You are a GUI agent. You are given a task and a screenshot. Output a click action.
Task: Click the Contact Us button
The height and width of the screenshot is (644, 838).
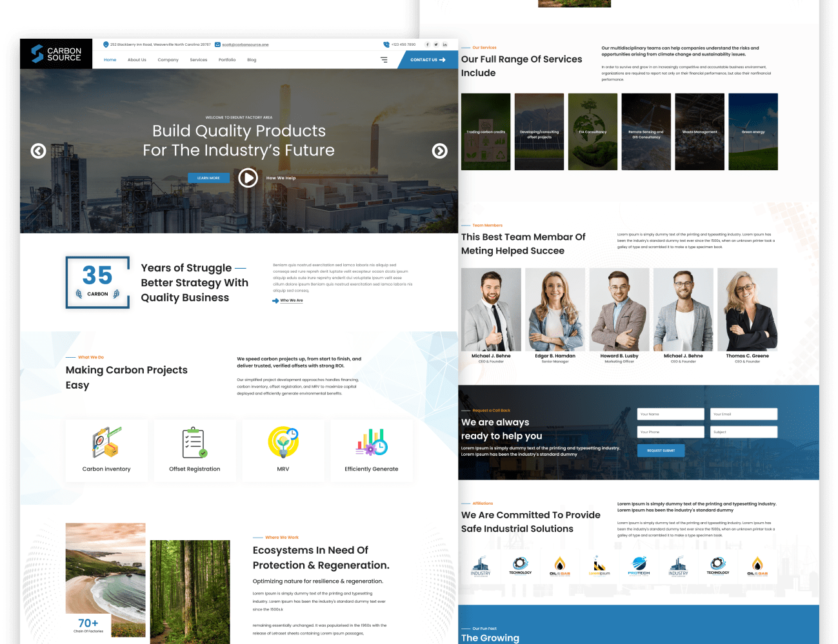click(428, 60)
